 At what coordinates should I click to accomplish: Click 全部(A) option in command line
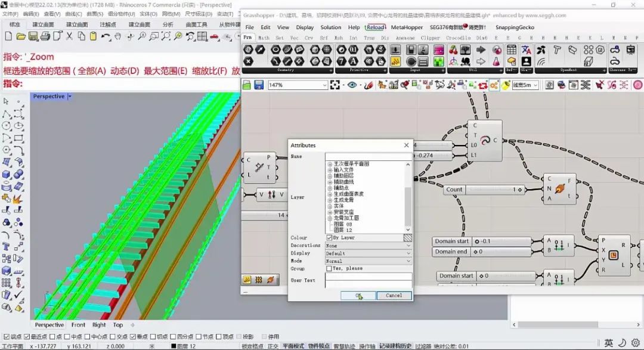click(92, 71)
